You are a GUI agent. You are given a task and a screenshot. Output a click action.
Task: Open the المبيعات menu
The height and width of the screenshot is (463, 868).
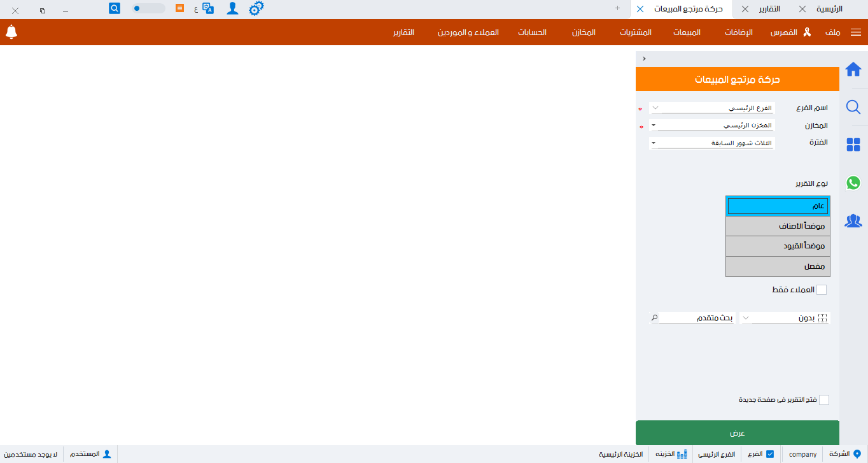pyautogui.click(x=687, y=32)
